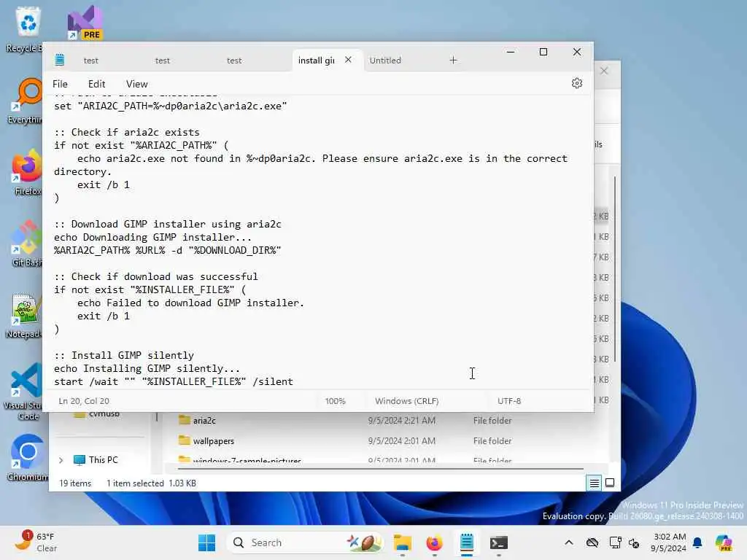Open the View menu
Screen dimensions: 747x560
[x=136, y=84]
